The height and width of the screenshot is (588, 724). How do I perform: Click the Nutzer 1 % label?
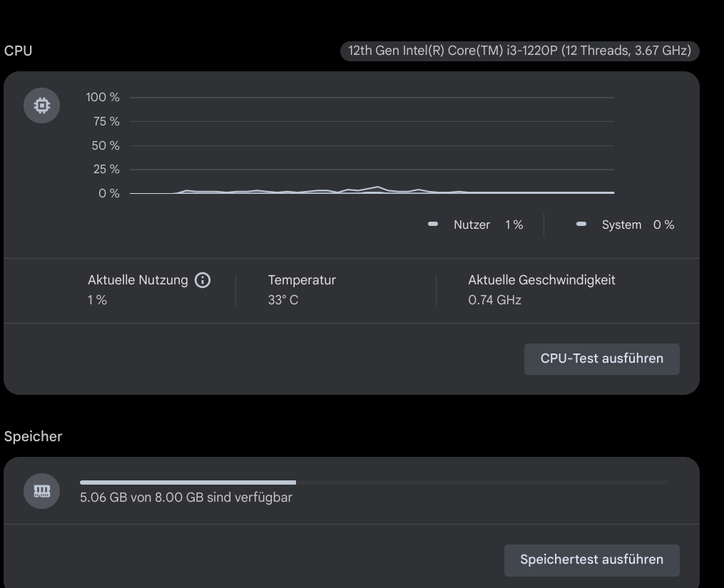click(x=488, y=225)
